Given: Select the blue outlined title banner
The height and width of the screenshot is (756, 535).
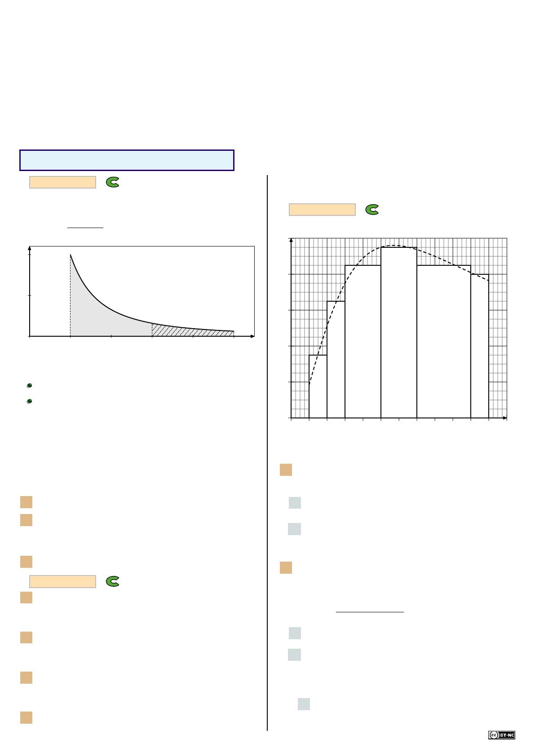Looking at the screenshot, I should tap(127, 160).
